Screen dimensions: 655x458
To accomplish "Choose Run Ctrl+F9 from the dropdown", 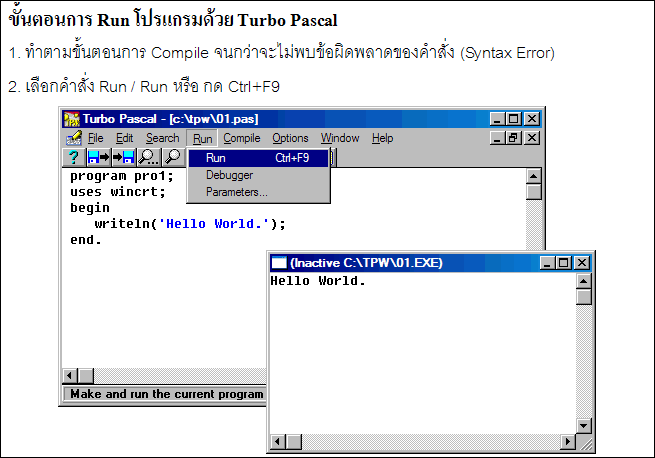I will [258, 158].
